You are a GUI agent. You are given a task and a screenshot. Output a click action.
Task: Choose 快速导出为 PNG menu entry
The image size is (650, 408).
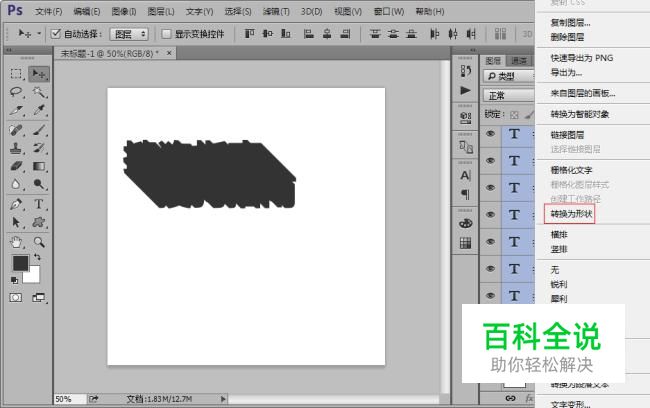[x=582, y=58]
